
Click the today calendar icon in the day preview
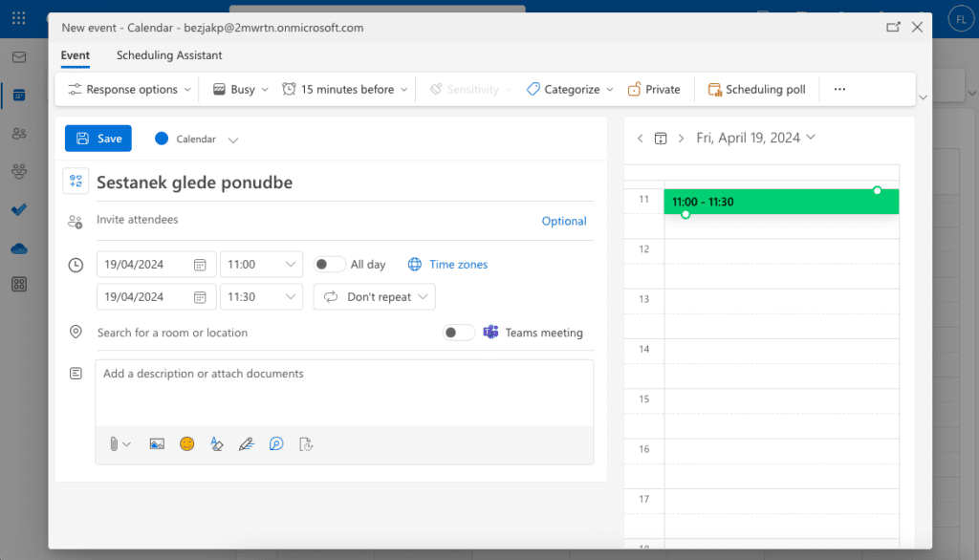660,139
